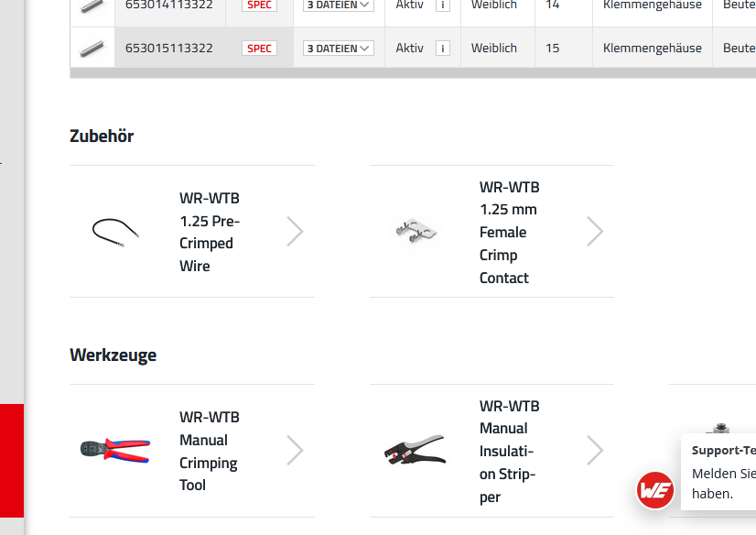Click product image icon for 653014113322

[91, 5]
